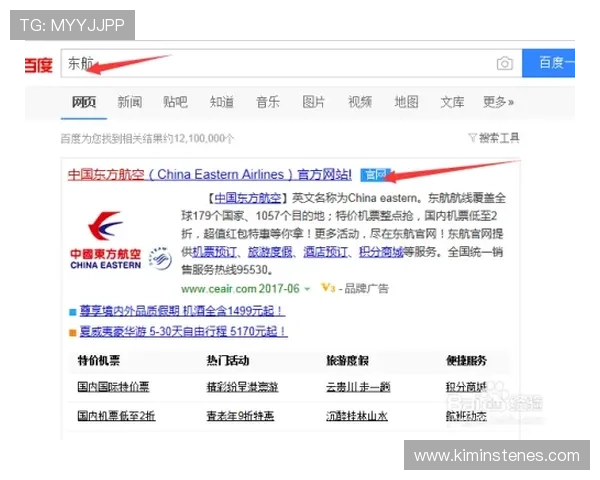The height and width of the screenshot is (480, 600).
Task: Open 沉醉桂林山水 link
Action: pos(357,416)
